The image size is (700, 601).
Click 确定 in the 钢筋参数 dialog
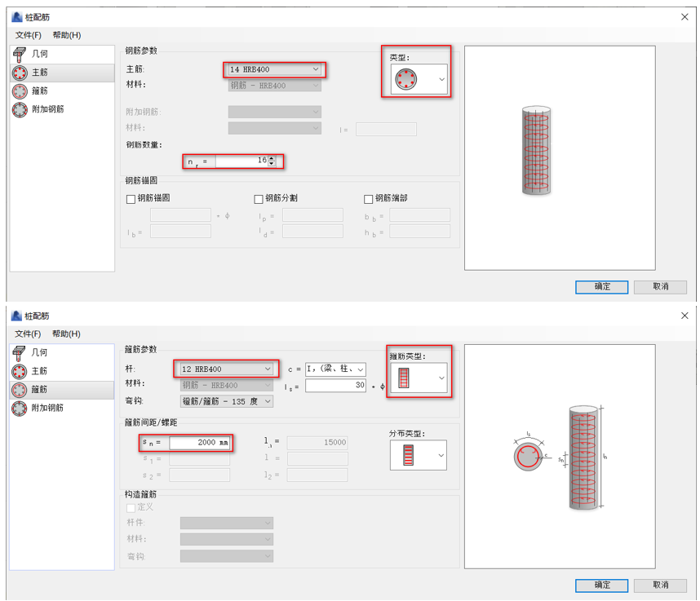pos(601,287)
